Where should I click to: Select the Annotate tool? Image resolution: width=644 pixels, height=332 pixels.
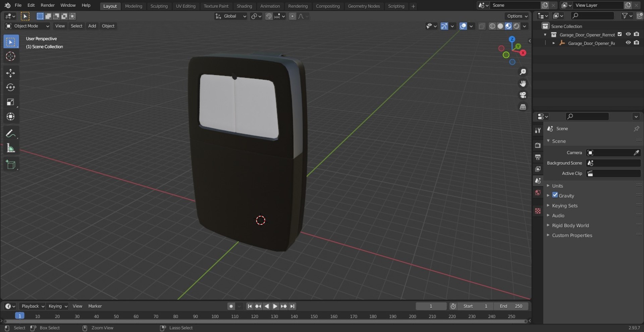point(11,133)
